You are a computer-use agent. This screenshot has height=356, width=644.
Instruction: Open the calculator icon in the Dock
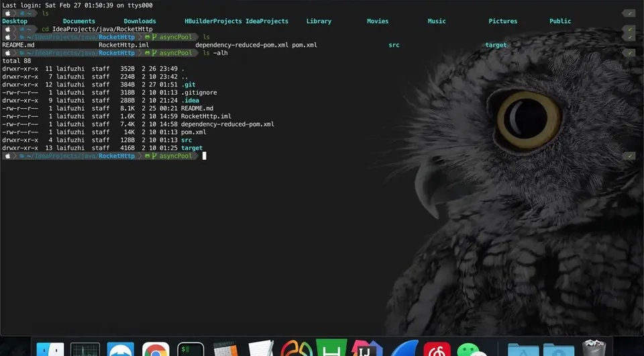[225, 349]
